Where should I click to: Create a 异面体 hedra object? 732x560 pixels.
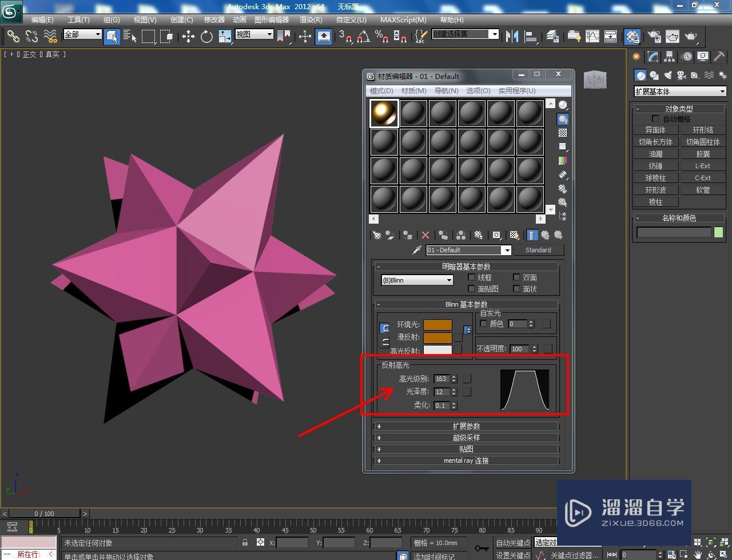pos(655,130)
